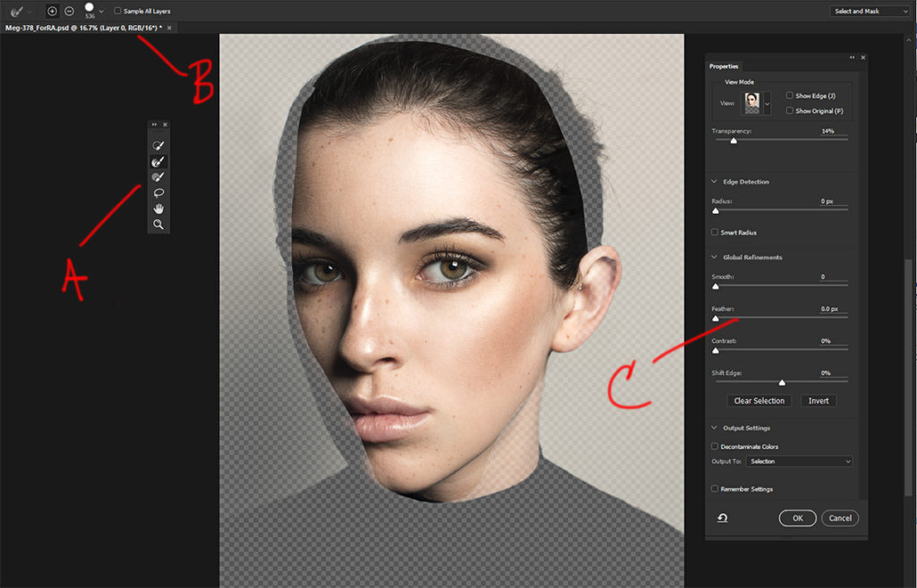Activate the Hand tool

point(158,209)
